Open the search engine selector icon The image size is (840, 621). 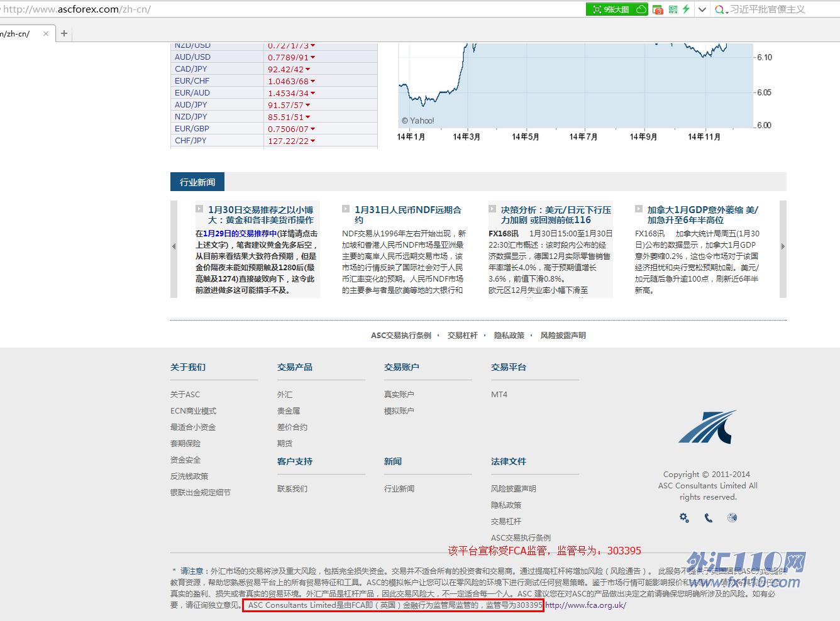[722, 9]
